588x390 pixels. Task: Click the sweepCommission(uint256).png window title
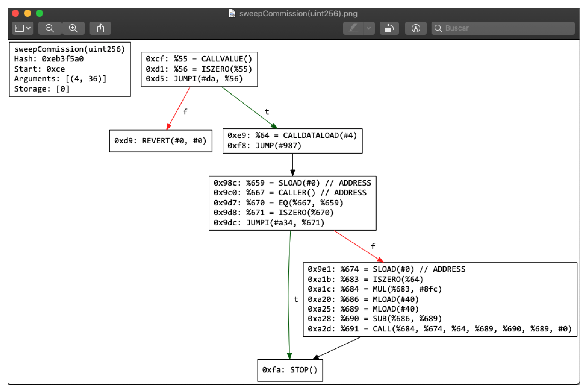pos(298,13)
